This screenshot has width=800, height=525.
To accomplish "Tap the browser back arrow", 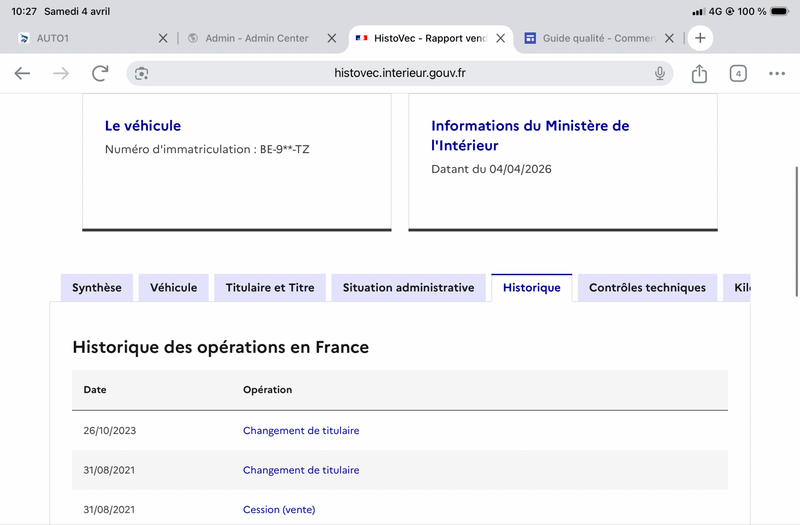I will 22,73.
